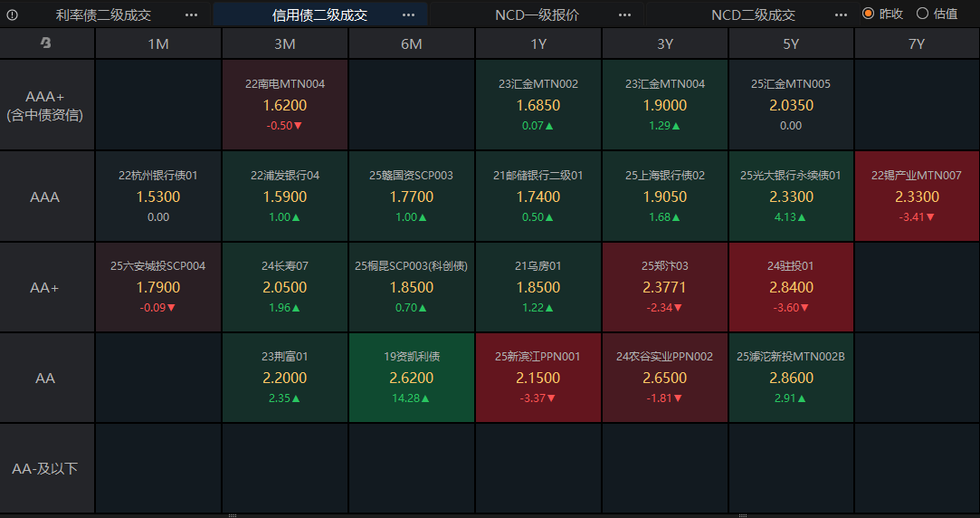980x518 pixels.
Task: Click the logo icon in header corner
Action: coord(45,43)
